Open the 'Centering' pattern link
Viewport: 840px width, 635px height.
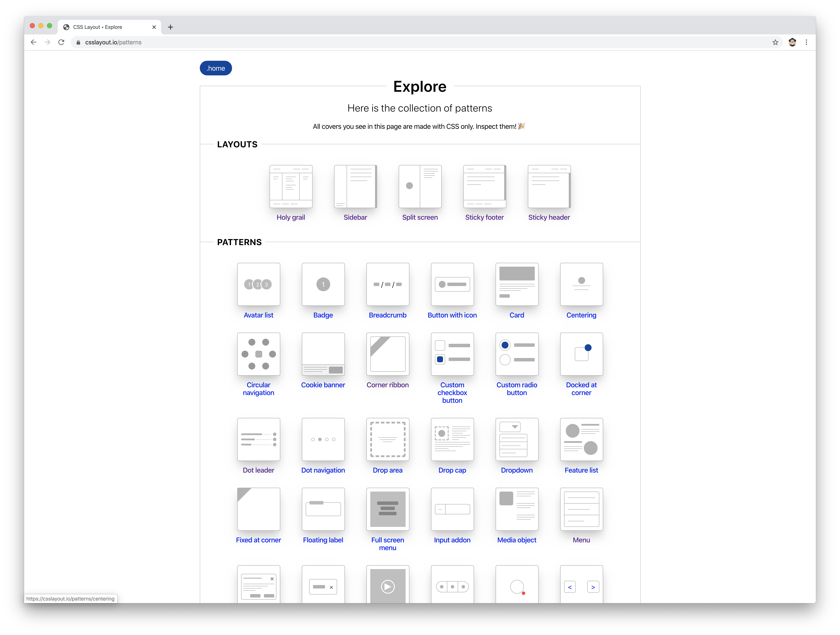pos(581,315)
